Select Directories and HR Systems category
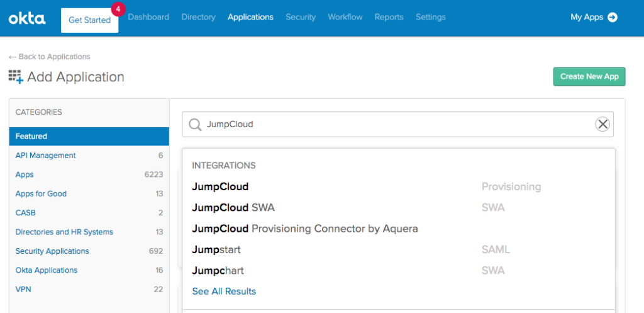The image size is (644, 313). pos(64,232)
